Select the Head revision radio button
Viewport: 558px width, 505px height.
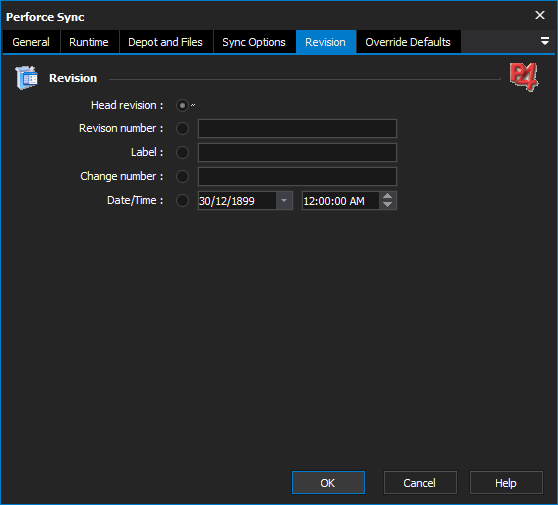click(x=182, y=106)
